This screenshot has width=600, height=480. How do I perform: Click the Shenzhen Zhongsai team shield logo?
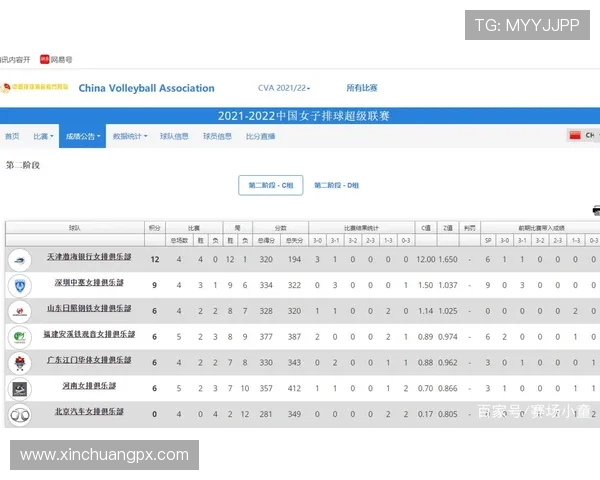[x=20, y=286]
